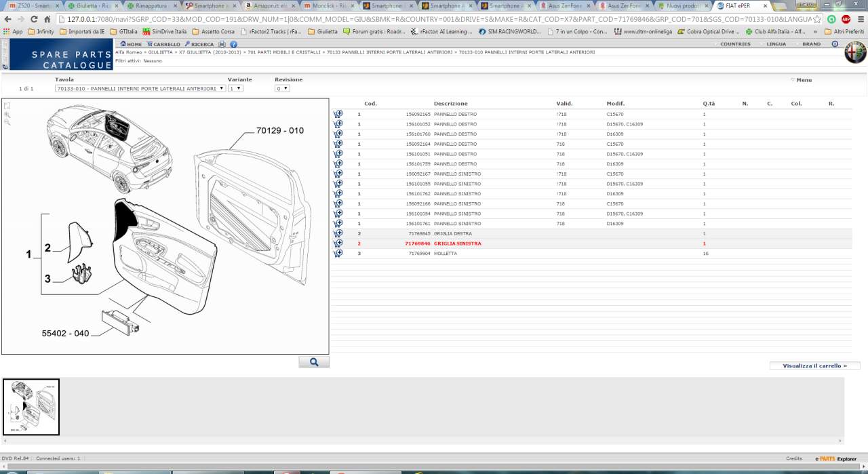868x474 pixels.
Task: Open the Tavola dropdown
Action: (x=140, y=88)
